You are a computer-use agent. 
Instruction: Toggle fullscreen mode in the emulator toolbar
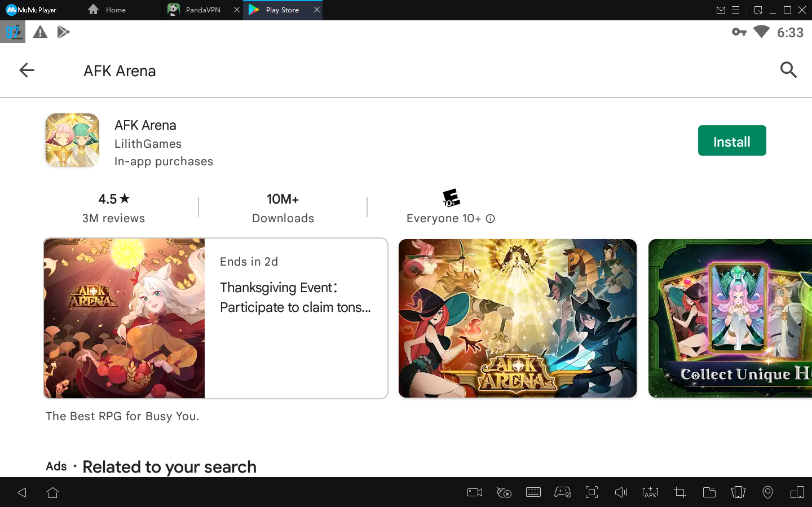click(x=592, y=492)
